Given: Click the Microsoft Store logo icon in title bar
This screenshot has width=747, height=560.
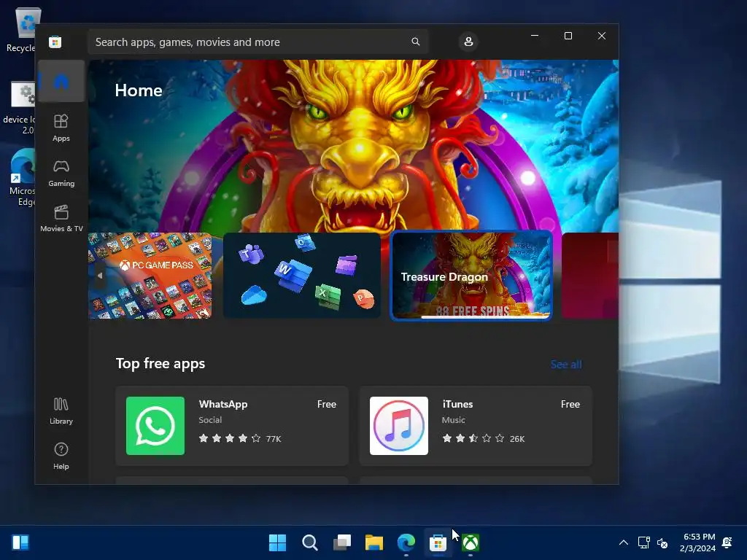Looking at the screenshot, I should click(x=55, y=42).
